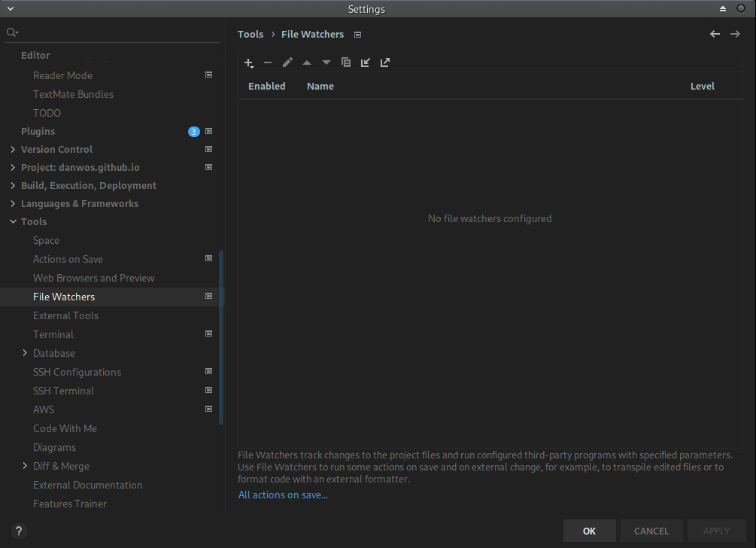
Task: Expand the Database tree node
Action: (x=25, y=353)
